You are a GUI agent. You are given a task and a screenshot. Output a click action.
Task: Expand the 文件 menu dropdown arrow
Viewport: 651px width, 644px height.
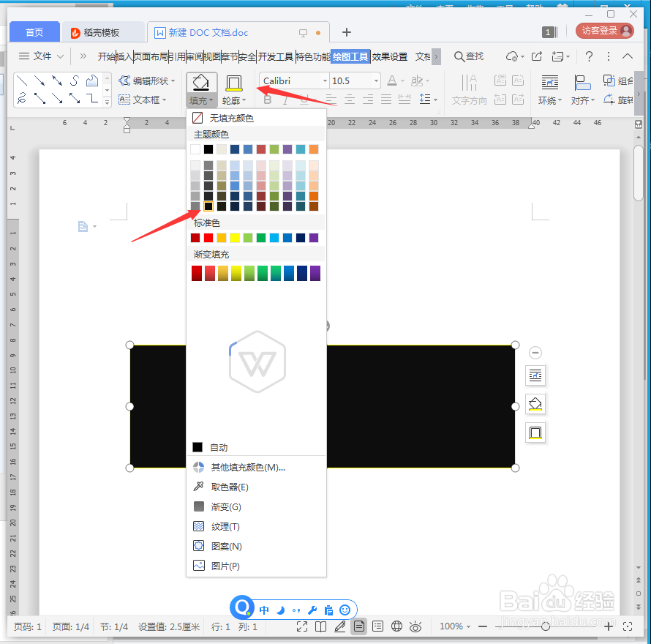point(60,56)
